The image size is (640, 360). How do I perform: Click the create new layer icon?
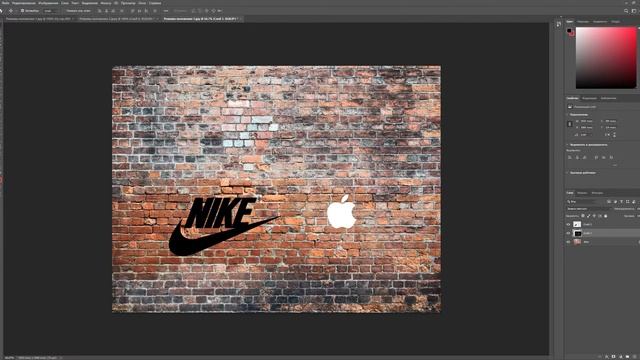[634, 357]
